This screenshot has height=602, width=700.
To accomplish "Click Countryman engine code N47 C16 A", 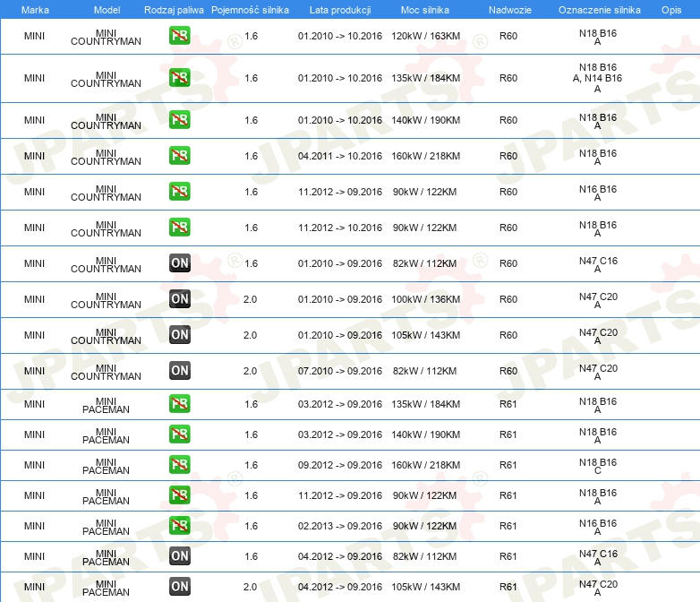I will click(x=598, y=264).
